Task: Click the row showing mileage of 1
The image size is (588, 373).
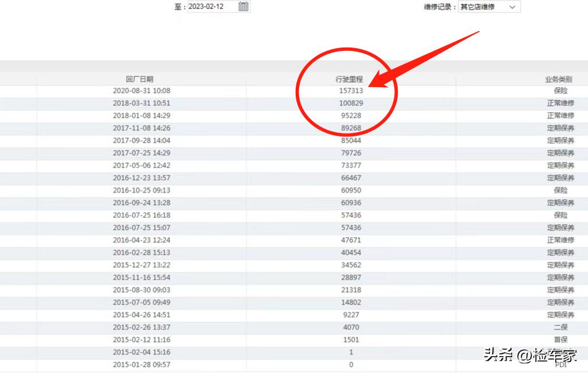Action: [x=351, y=351]
